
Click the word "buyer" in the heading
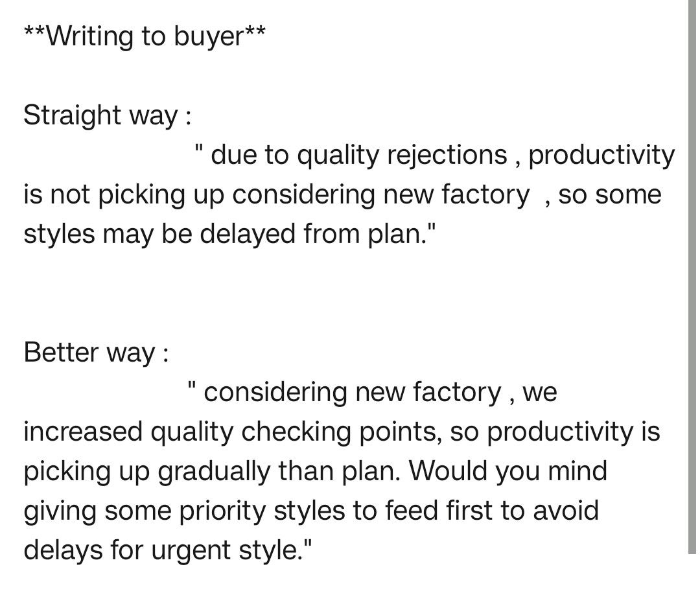pyautogui.click(x=207, y=36)
